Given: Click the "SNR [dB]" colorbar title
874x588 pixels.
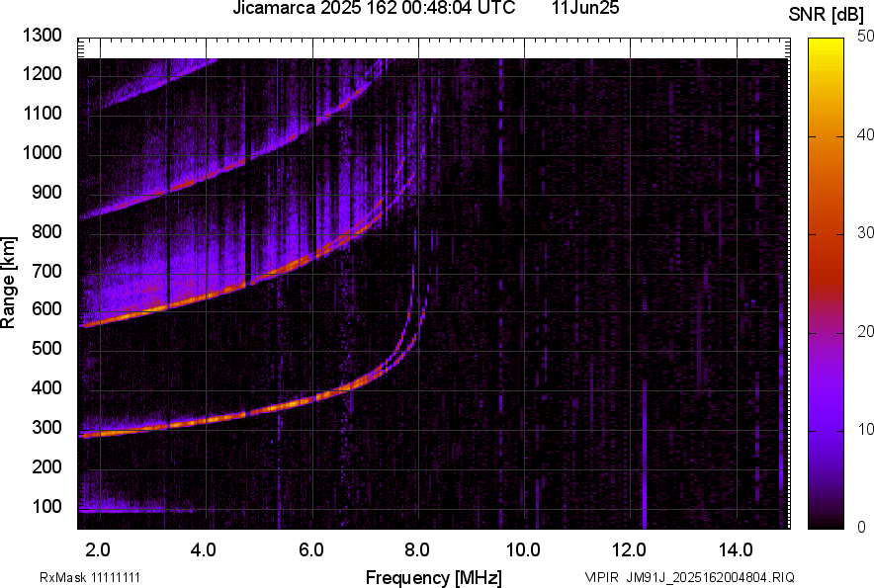Looking at the screenshot, I should [827, 15].
